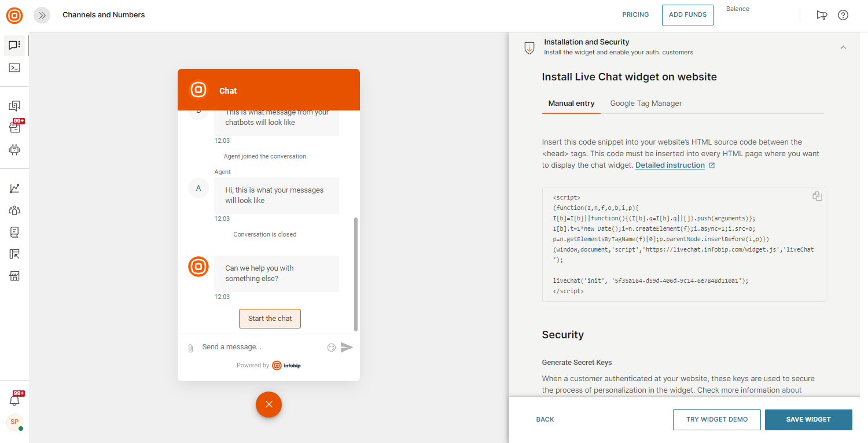Copy the code snippet with copy icon
The height and width of the screenshot is (443, 868).
click(x=817, y=196)
